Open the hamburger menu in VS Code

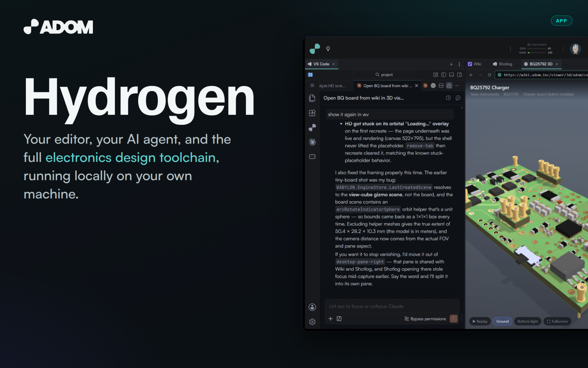[x=312, y=85]
